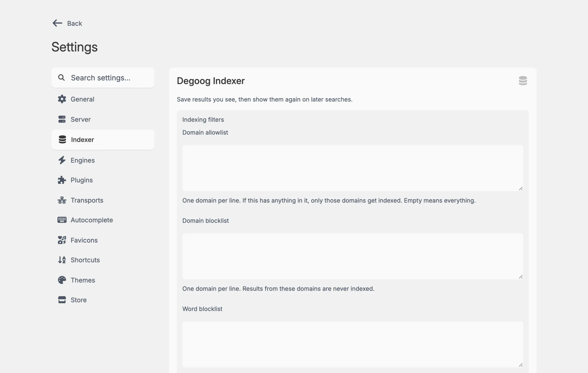Open the Store settings section
Viewport: 588px width, 373px height.
pyautogui.click(x=103, y=300)
